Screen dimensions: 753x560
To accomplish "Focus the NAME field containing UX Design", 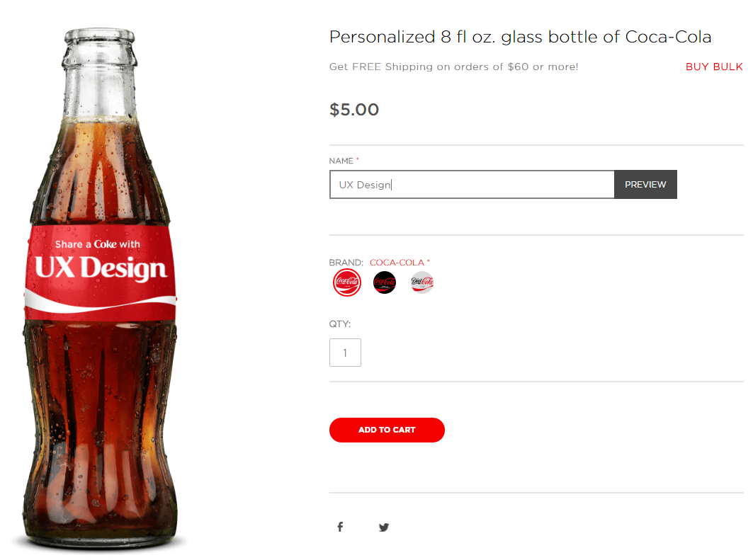I will pos(472,184).
